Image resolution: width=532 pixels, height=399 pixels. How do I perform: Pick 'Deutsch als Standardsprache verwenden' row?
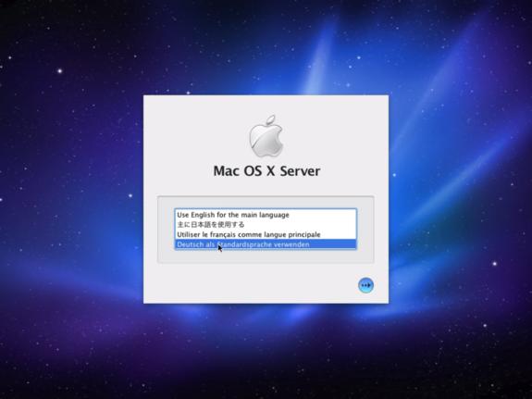coord(266,244)
